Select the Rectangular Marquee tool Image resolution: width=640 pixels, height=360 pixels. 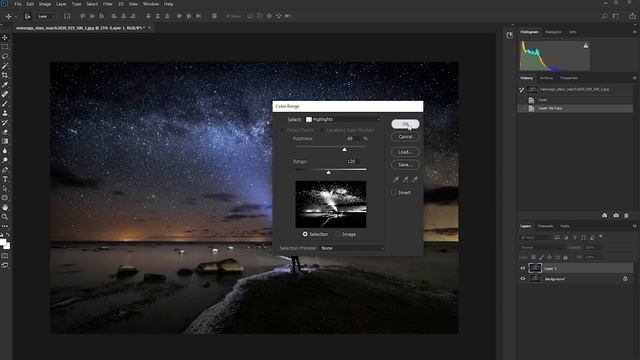(x=5, y=47)
